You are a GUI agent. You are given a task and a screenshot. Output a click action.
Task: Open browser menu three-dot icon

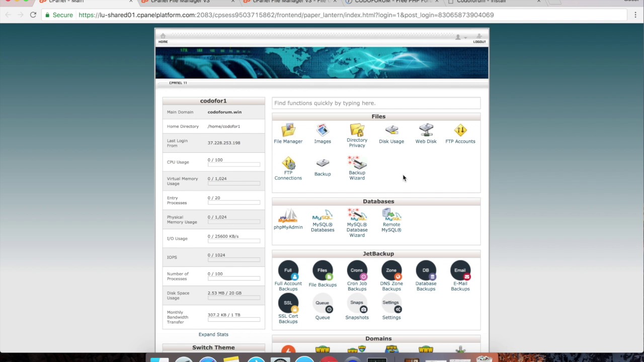coord(635,15)
